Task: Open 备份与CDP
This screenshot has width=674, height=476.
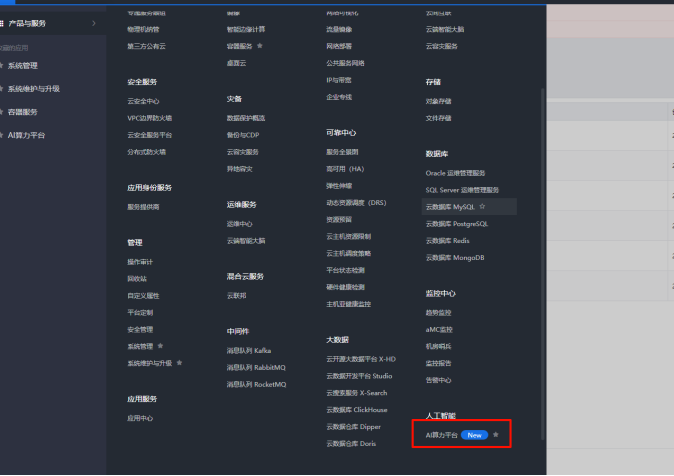Action: [x=243, y=135]
